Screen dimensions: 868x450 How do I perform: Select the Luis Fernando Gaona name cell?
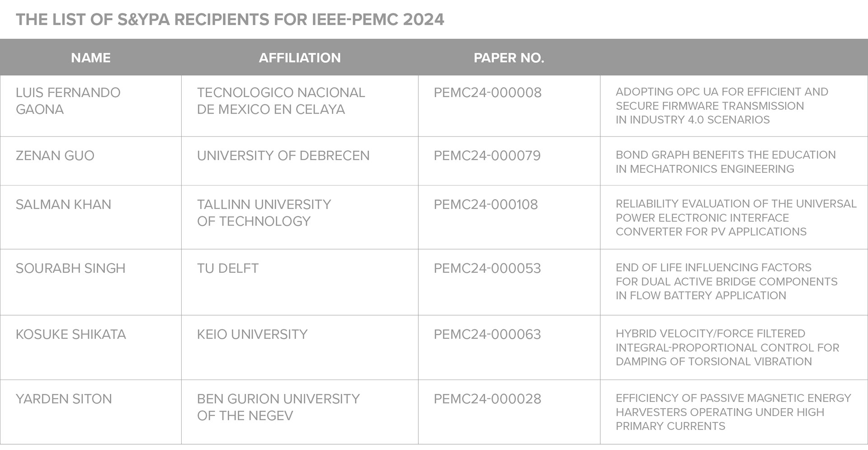(x=68, y=101)
